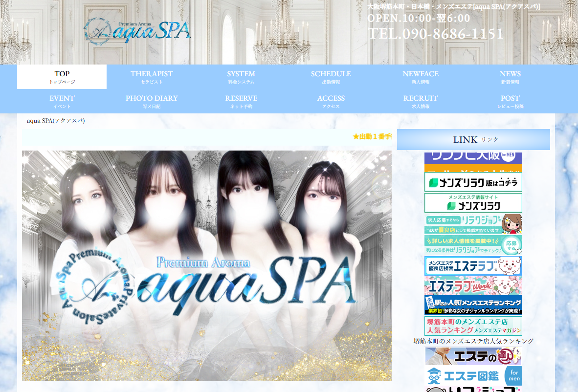The height and width of the screenshot is (392, 578).
Task: Open the メンズエステマガジン 人気ランキング banner
Action: (x=473, y=326)
